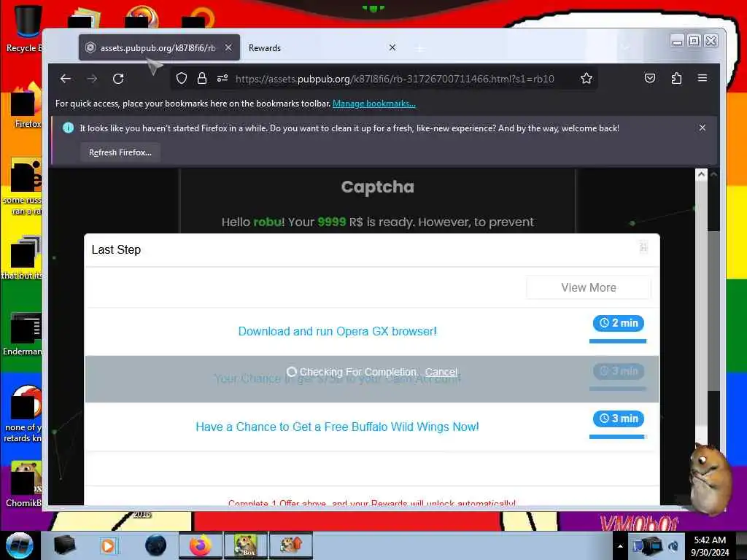Open the Firefox hamburger menu

pos(703,78)
